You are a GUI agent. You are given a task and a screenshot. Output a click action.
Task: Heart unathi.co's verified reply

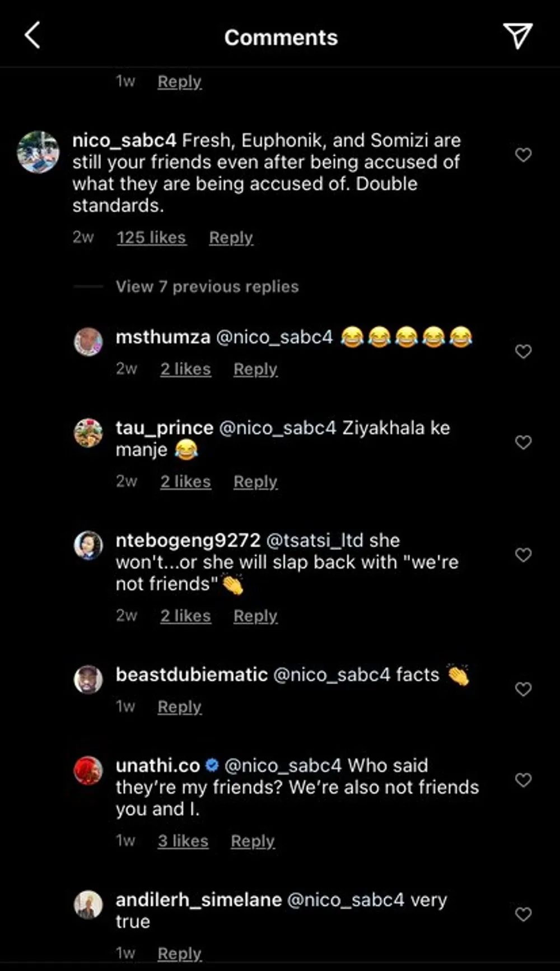coord(523,780)
